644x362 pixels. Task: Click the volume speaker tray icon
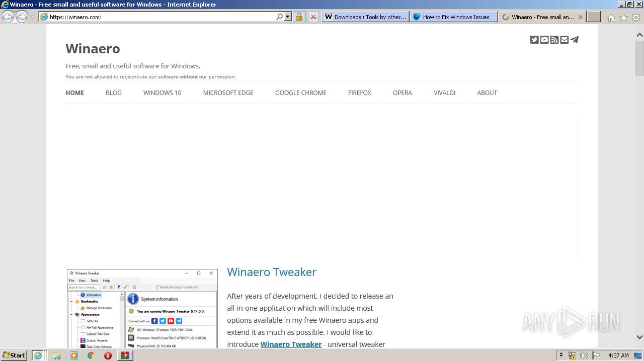584,355
